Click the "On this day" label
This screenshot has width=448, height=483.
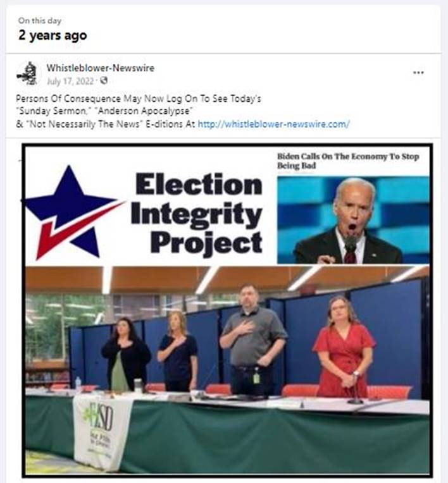click(40, 21)
